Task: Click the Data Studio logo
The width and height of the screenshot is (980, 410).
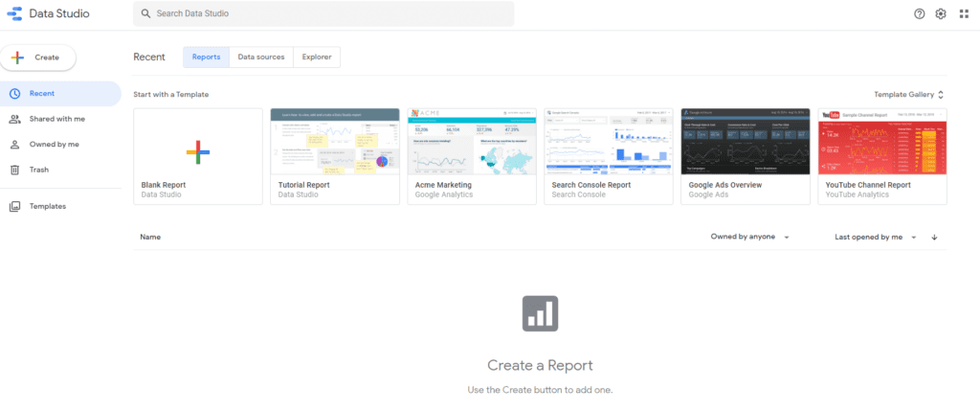Action: [x=15, y=13]
